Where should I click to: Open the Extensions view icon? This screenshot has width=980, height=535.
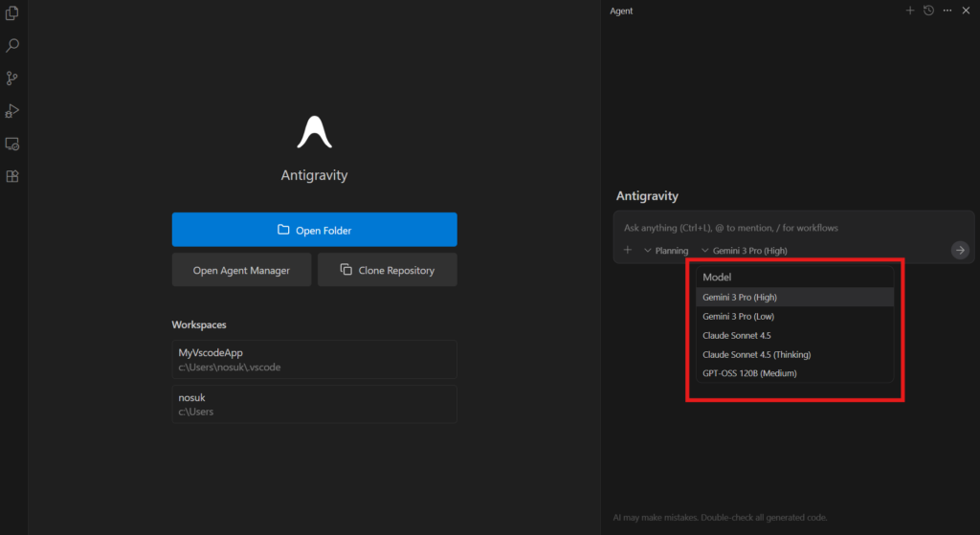[x=12, y=177]
